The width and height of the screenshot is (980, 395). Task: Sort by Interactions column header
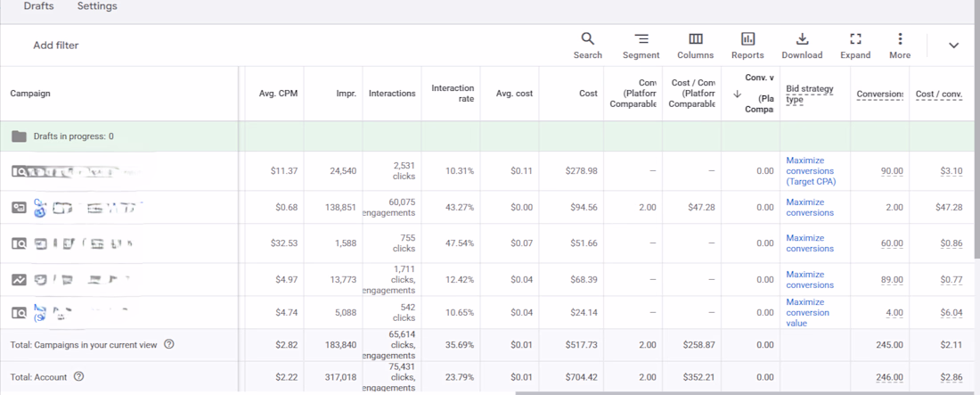point(392,94)
